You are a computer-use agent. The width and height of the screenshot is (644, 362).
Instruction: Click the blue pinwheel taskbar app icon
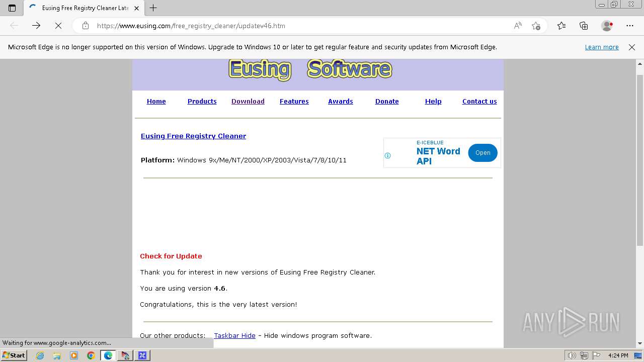point(142,355)
